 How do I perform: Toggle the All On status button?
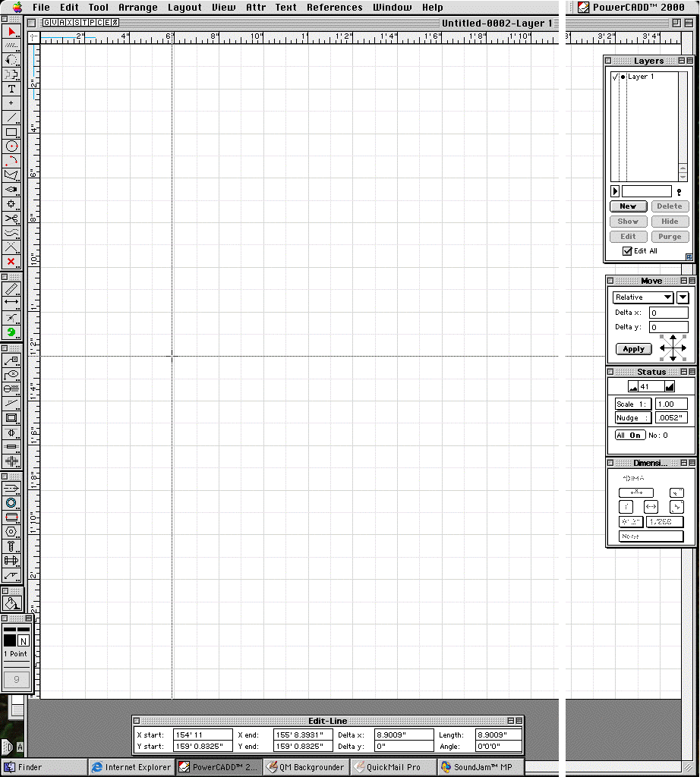click(x=629, y=436)
